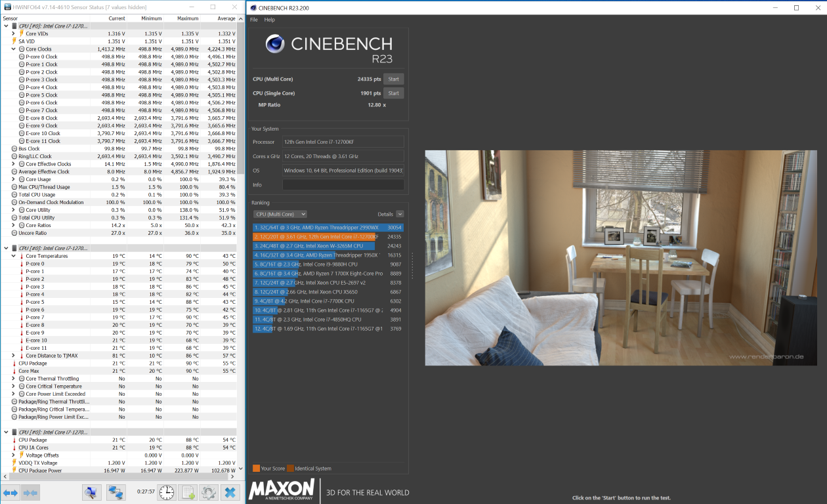The height and width of the screenshot is (504, 827).
Task: Expand the Core Usage row
Action: point(14,179)
